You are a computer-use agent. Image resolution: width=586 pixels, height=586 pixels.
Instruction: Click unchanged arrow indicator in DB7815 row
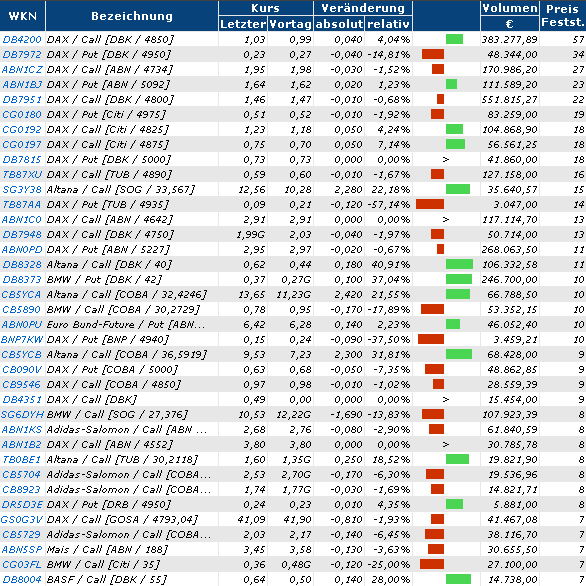pos(445,160)
